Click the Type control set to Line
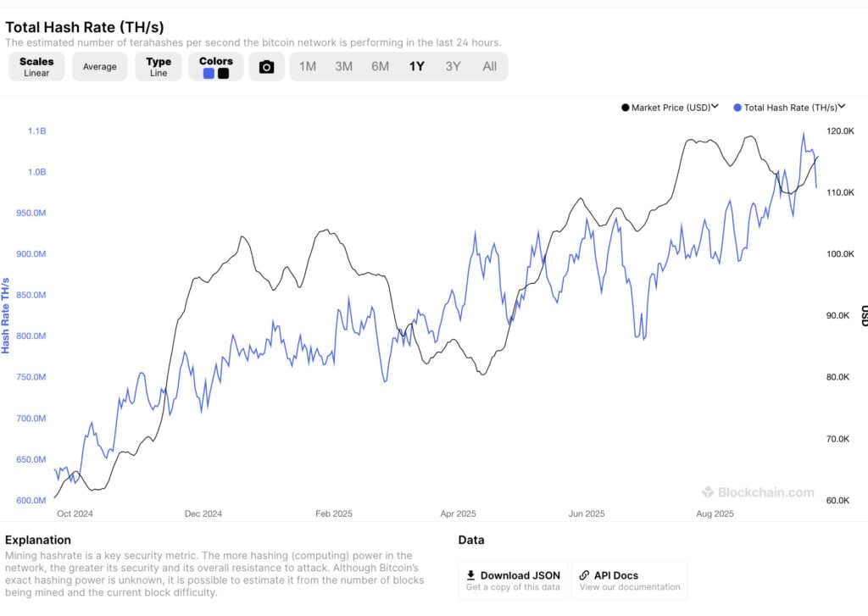 pyautogui.click(x=158, y=66)
